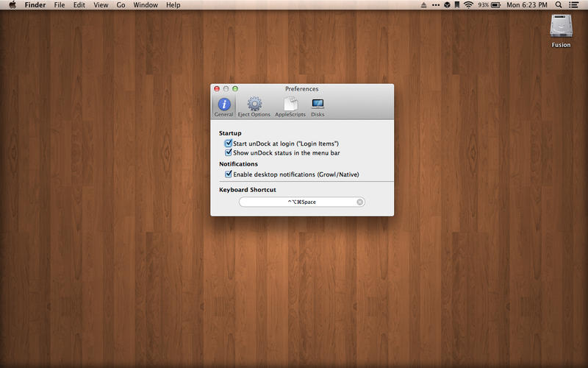Open the Go menu

click(121, 5)
